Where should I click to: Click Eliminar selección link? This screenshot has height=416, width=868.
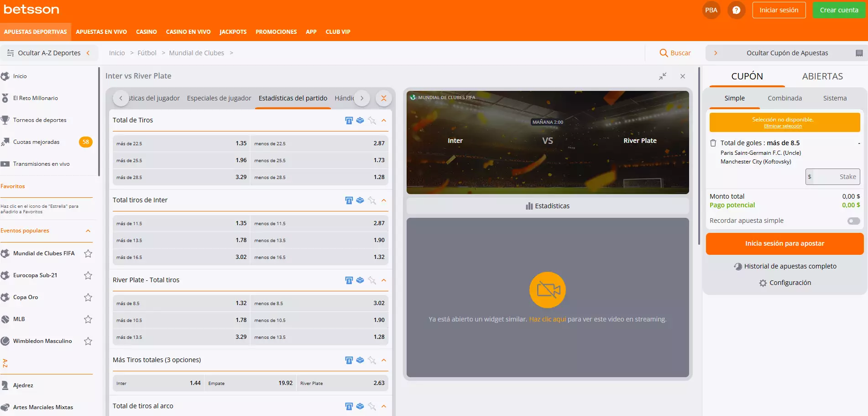[783, 126]
